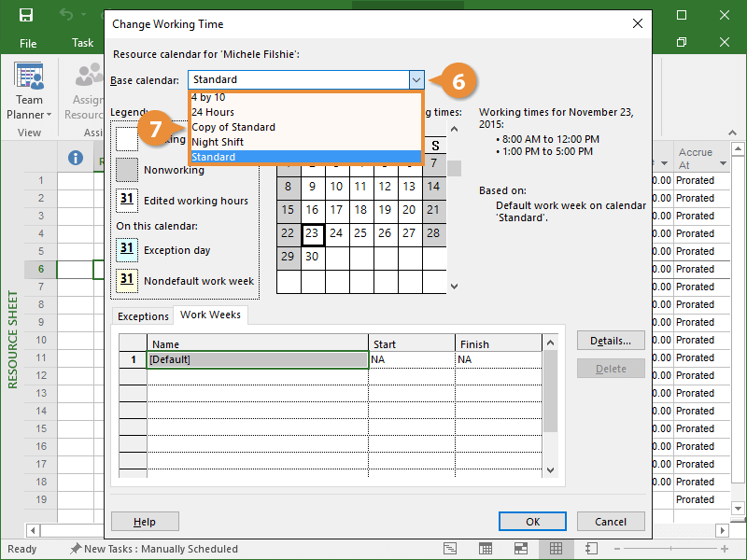
Task: Select Resource Sheet view in status bar
Action: click(556, 549)
